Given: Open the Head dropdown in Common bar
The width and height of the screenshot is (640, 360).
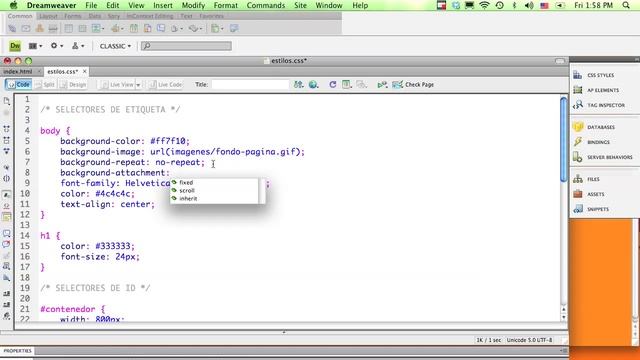Looking at the screenshot, I should click(x=177, y=29).
